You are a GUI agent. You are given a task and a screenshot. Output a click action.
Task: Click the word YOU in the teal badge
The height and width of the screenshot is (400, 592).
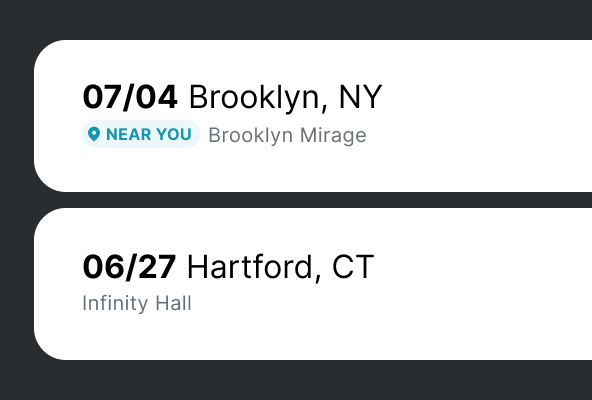point(174,134)
